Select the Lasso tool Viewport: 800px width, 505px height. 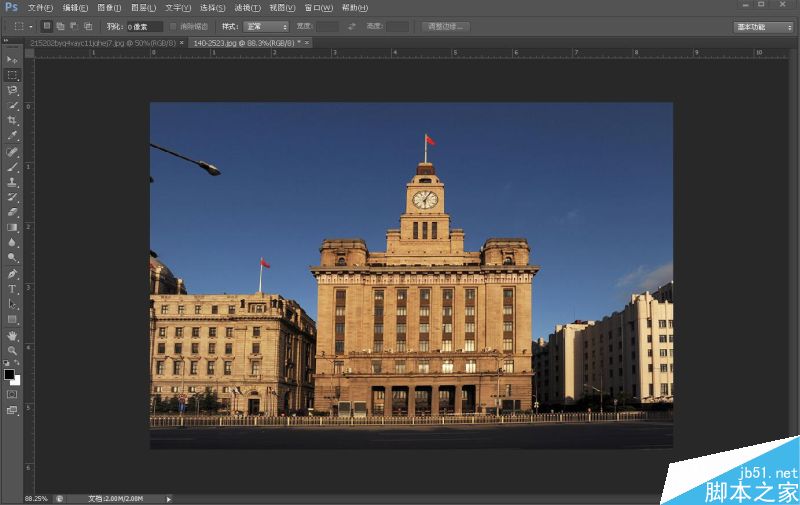pos(12,90)
